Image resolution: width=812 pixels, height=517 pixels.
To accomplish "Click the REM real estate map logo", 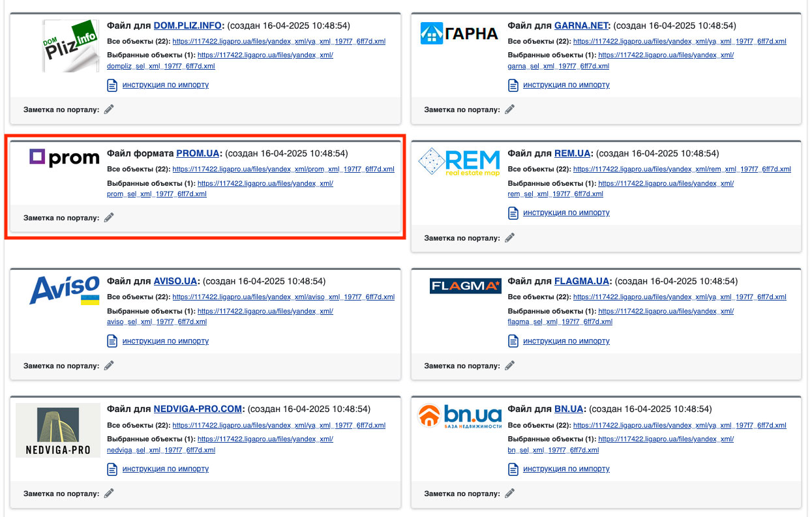I will [459, 163].
